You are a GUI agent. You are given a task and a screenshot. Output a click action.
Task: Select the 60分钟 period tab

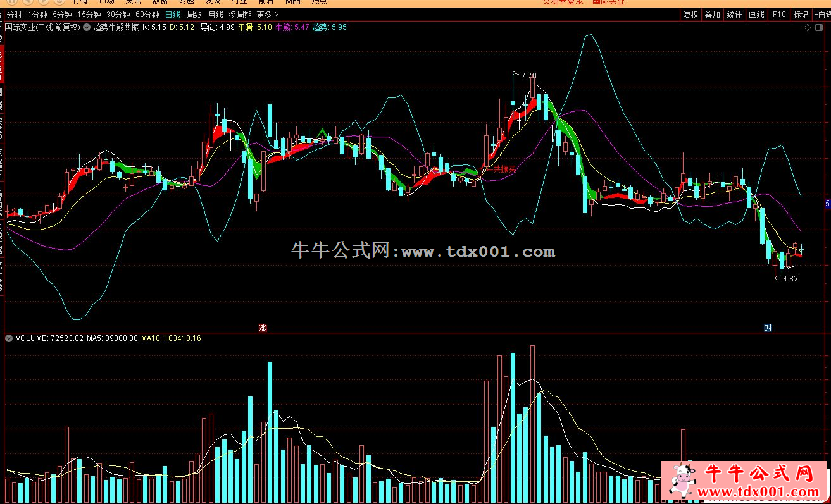(147, 15)
